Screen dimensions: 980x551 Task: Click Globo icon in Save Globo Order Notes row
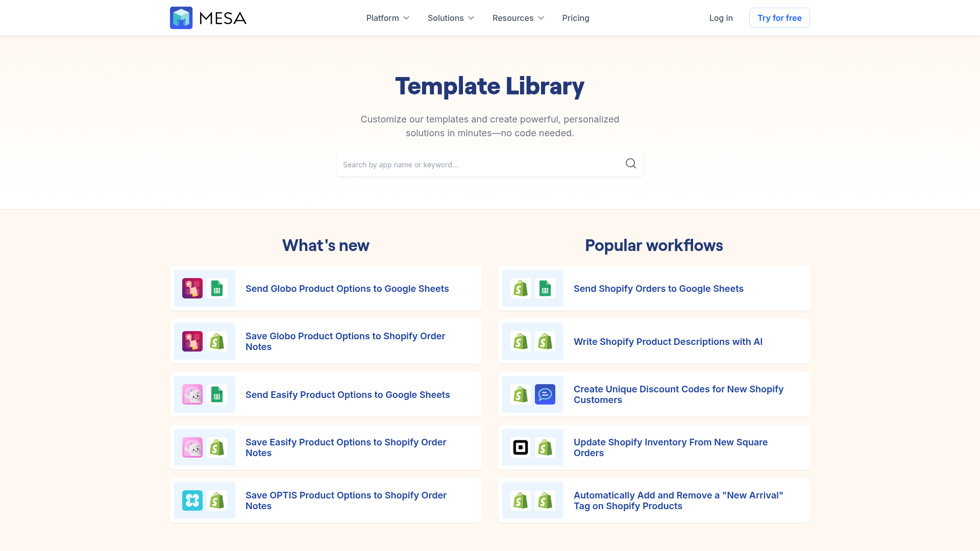(x=192, y=341)
